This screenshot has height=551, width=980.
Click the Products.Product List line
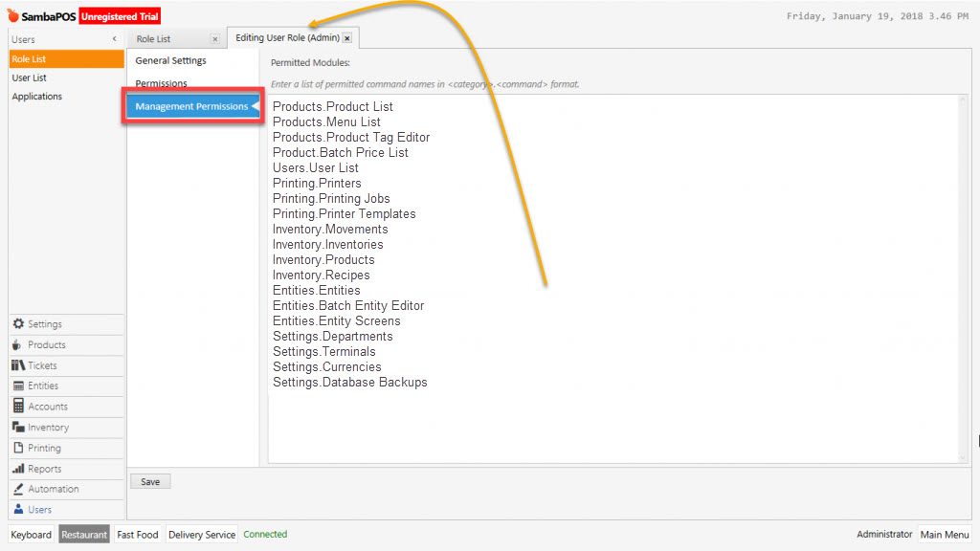pos(333,107)
